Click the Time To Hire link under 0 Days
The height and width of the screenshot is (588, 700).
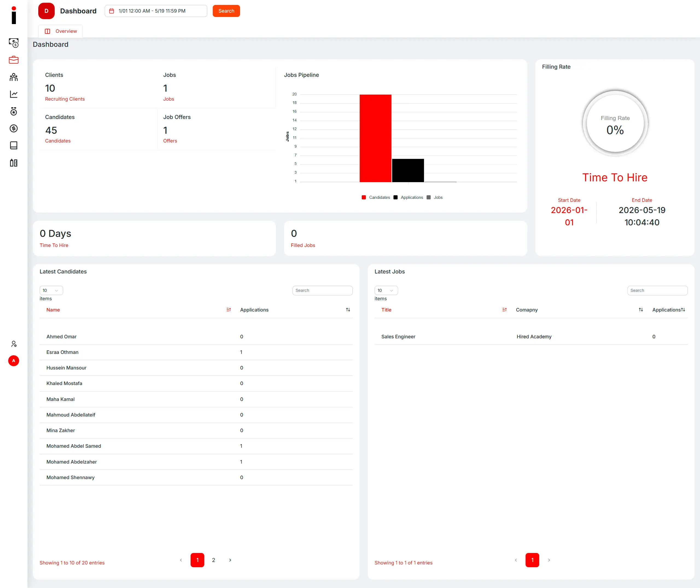pos(54,245)
